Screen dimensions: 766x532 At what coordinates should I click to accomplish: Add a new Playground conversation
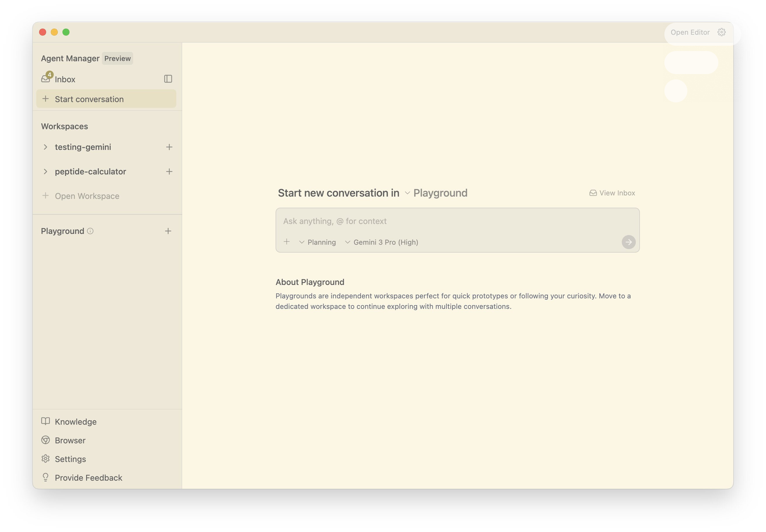[168, 231]
